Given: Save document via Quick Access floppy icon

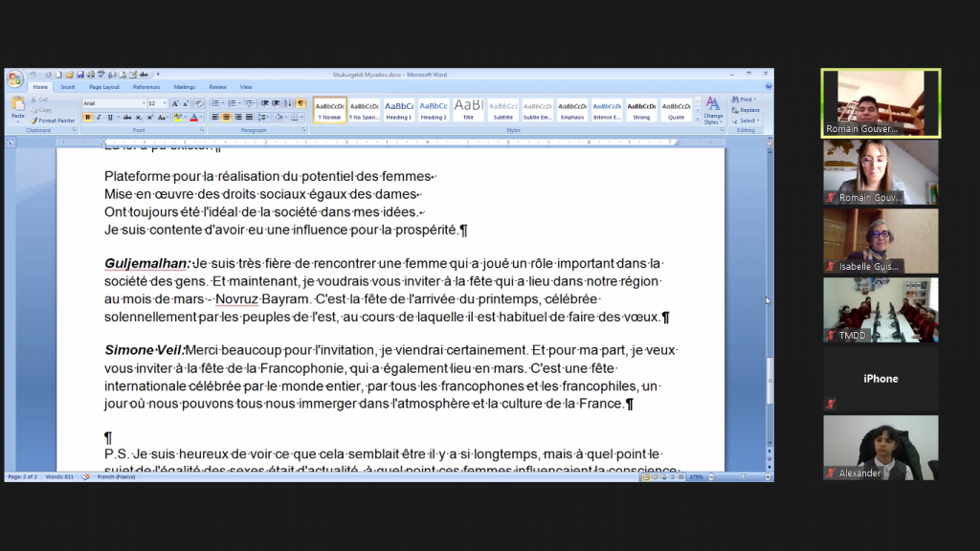Looking at the screenshot, I should [80, 75].
